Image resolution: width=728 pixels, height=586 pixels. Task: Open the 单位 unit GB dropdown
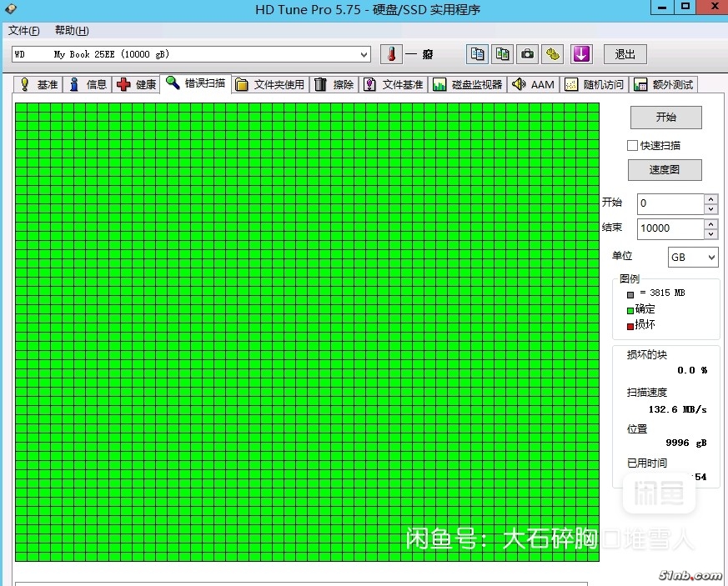point(692,258)
